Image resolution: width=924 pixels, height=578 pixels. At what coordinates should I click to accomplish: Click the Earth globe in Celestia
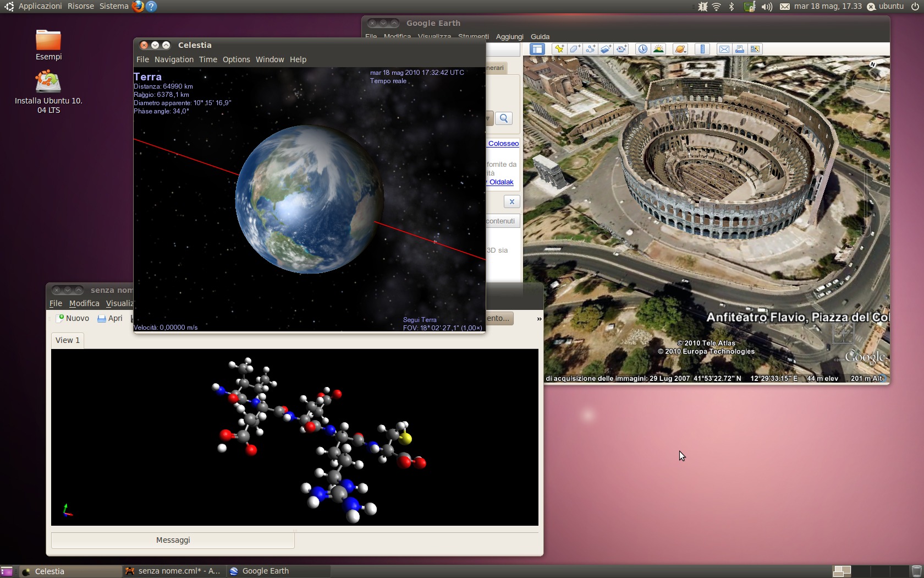(309, 199)
